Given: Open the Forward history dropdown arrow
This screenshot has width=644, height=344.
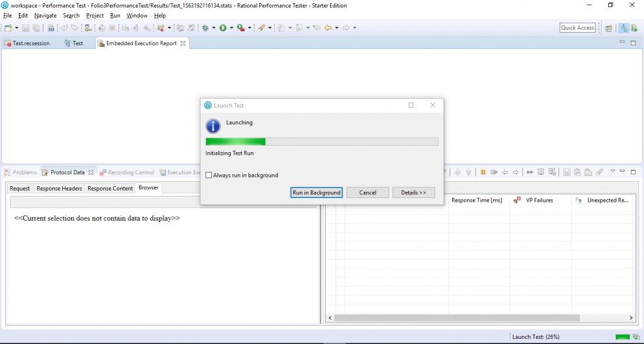Looking at the screenshot, I should point(355,28).
